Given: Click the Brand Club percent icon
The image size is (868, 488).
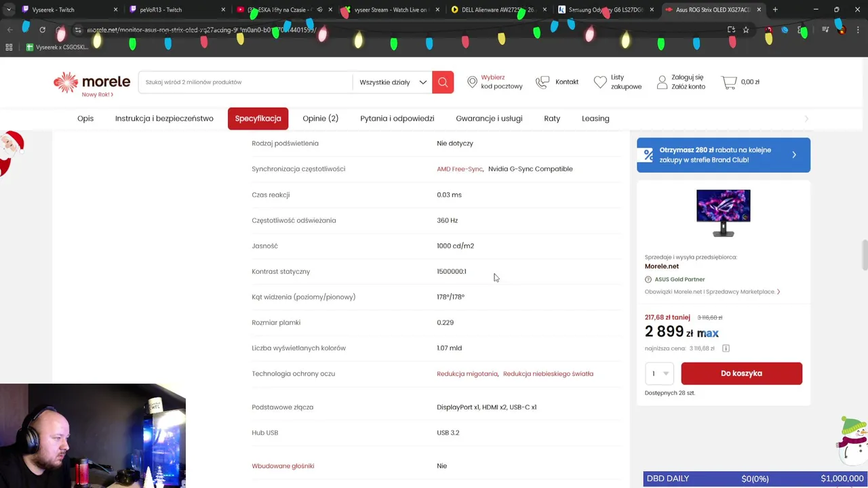Looking at the screenshot, I should [648, 155].
